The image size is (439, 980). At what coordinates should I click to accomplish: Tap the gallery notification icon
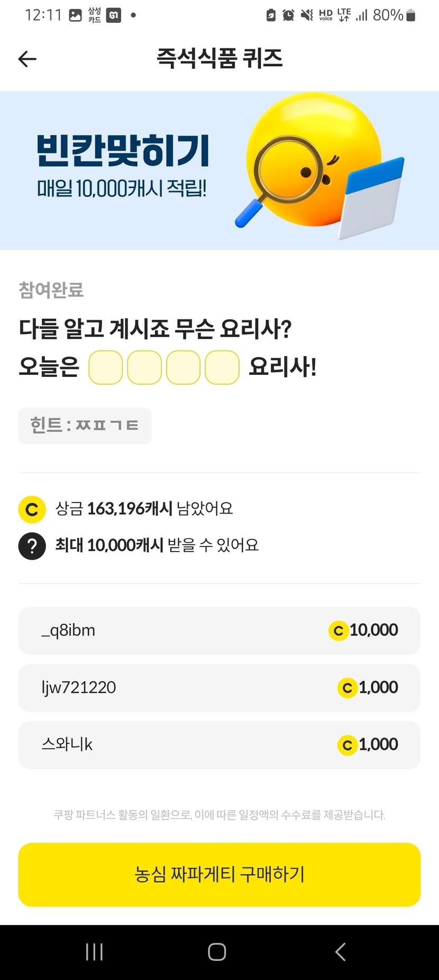point(76,15)
